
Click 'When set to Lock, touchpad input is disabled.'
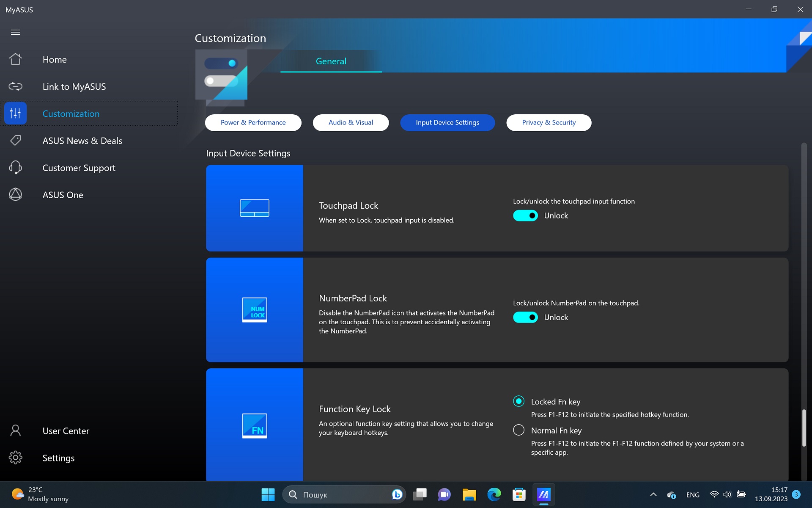click(387, 220)
